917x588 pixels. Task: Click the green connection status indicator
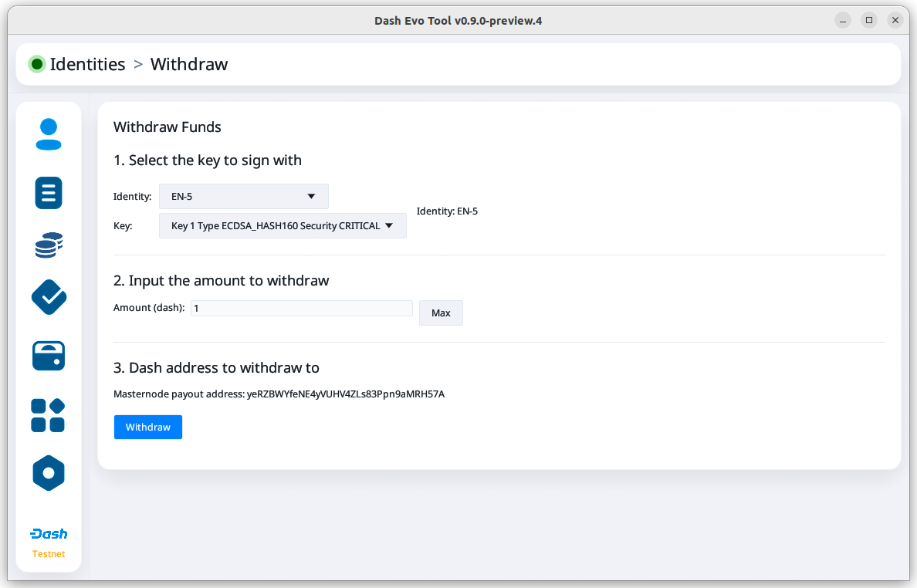click(37, 64)
